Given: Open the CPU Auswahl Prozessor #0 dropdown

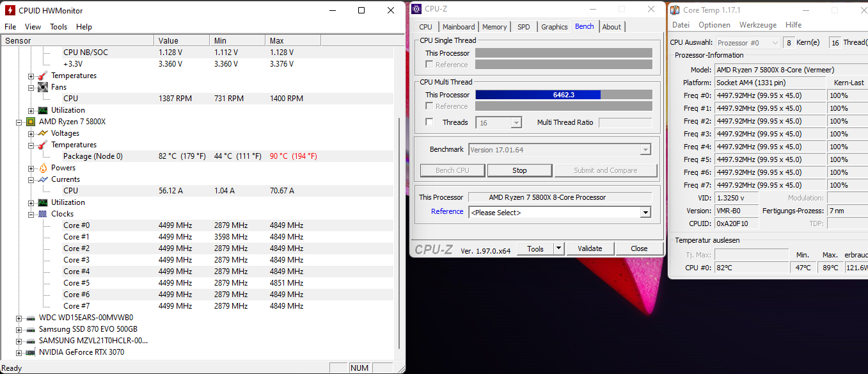Looking at the screenshot, I should [x=746, y=43].
